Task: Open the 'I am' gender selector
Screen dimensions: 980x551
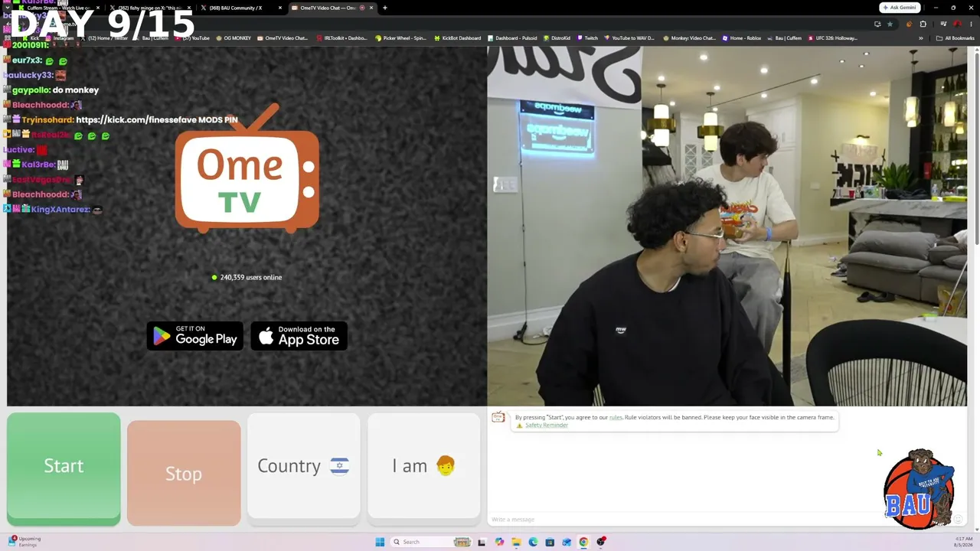Action: point(423,466)
